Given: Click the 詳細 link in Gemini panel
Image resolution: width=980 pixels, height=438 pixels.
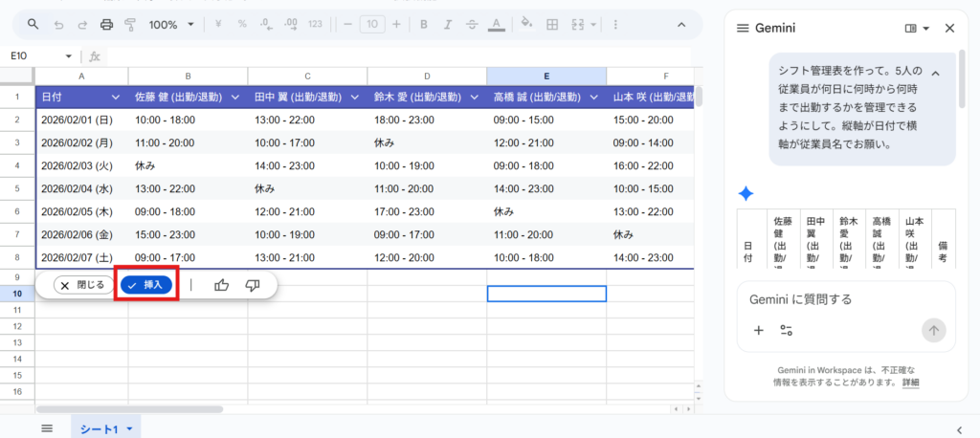Looking at the screenshot, I should click(x=910, y=383).
